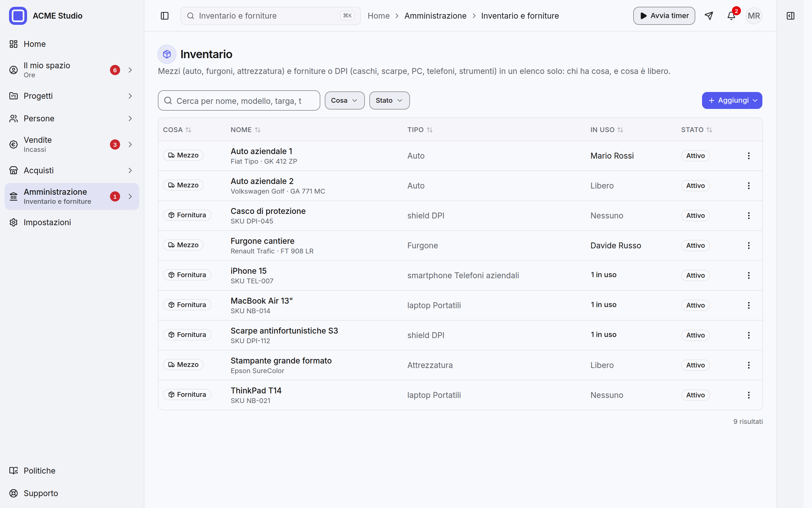Start timer with Avvia timer button
The image size is (812, 508).
click(664, 16)
